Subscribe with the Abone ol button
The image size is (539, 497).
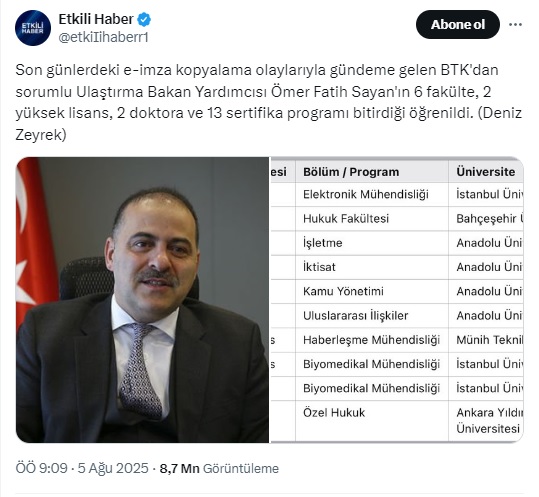point(458,24)
